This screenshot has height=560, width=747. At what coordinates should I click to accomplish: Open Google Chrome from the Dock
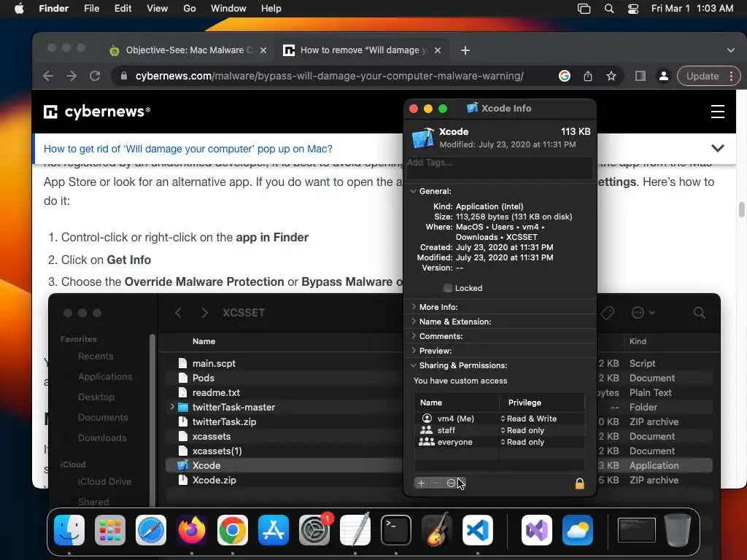pos(233,530)
